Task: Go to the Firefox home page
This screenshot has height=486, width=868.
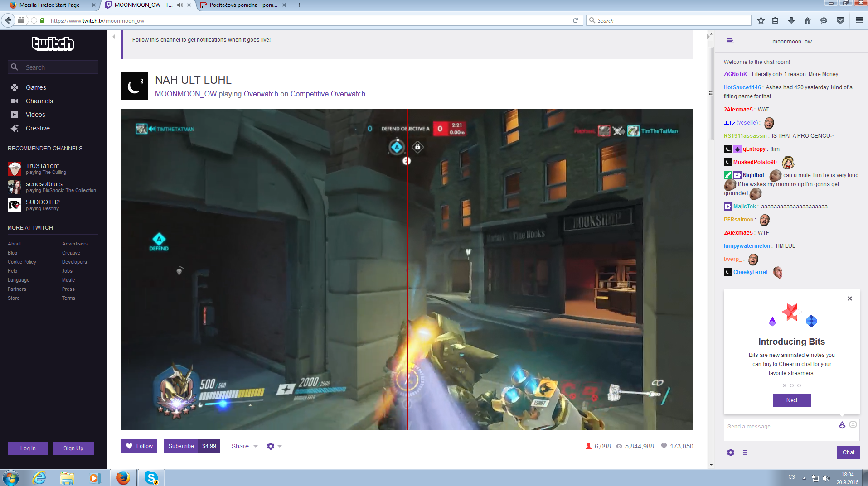Action: click(808, 20)
